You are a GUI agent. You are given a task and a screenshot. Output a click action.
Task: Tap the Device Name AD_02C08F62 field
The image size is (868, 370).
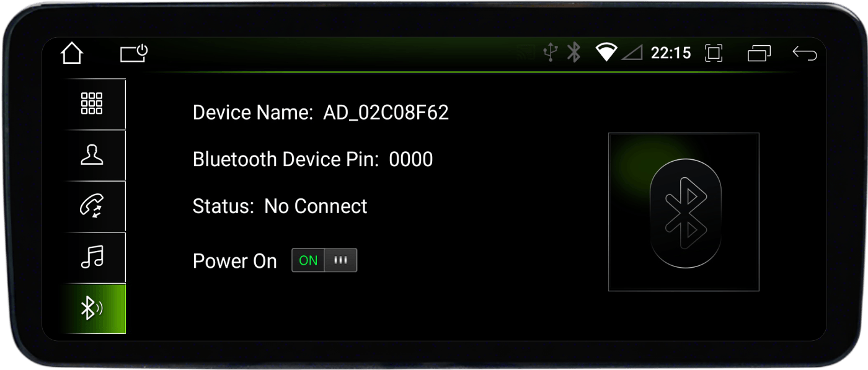(x=321, y=113)
